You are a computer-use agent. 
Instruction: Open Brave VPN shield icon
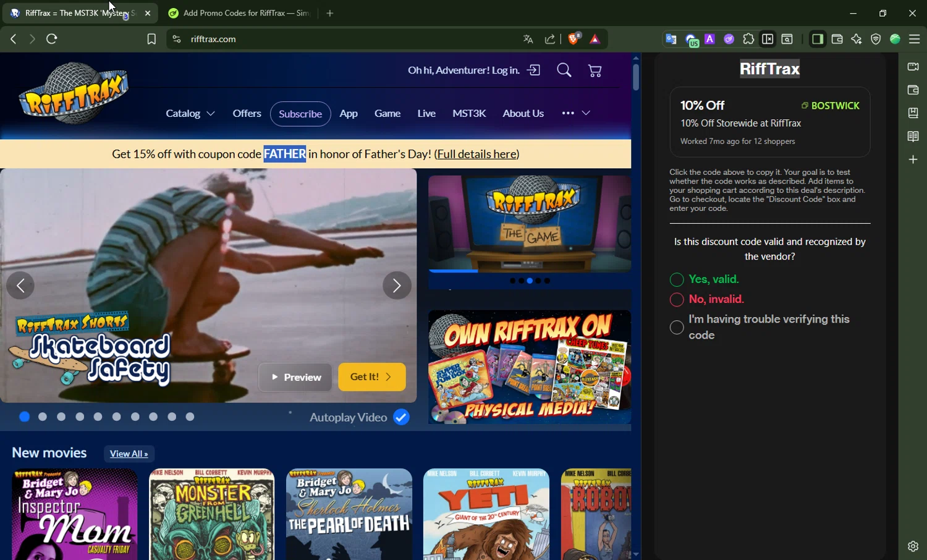click(876, 39)
